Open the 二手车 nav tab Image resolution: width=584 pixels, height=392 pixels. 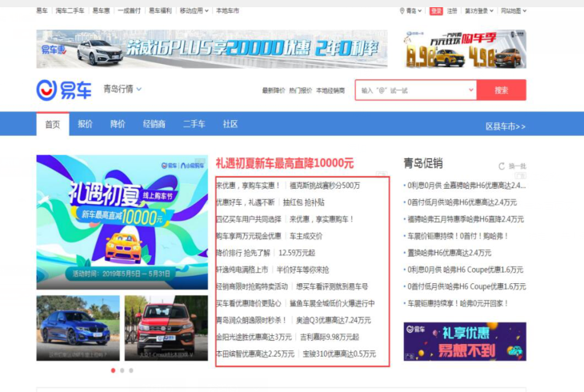194,124
